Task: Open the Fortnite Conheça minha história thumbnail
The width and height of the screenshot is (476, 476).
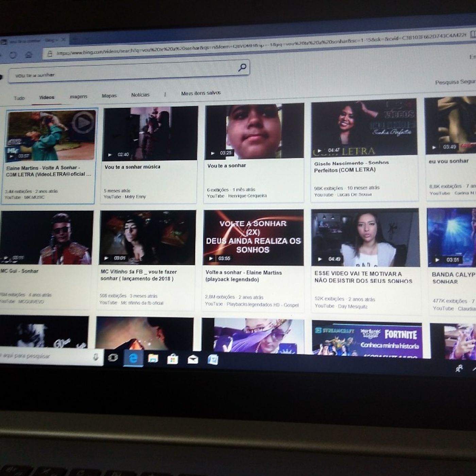Action: pyautogui.click(x=367, y=339)
